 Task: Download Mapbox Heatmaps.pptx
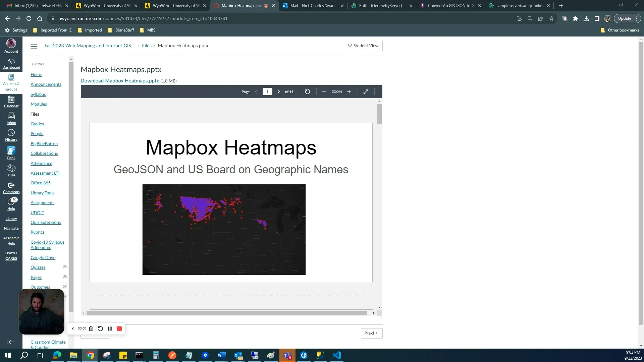tap(120, 81)
